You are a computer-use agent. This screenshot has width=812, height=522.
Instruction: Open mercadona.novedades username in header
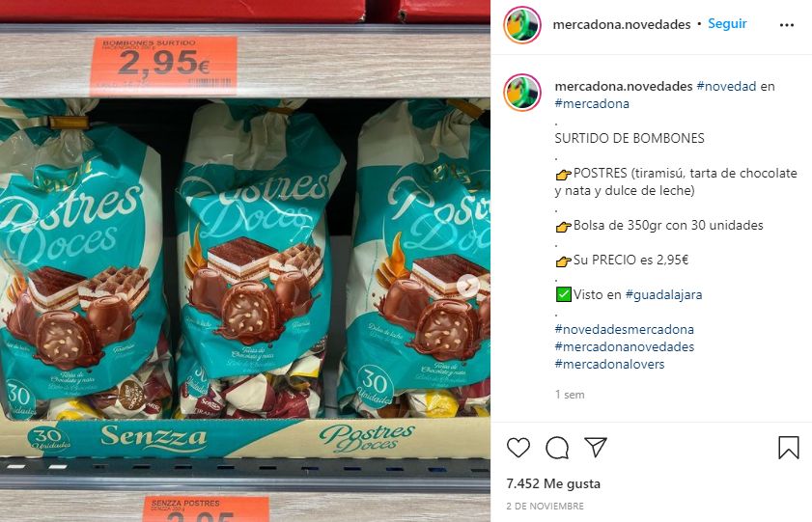[622, 24]
